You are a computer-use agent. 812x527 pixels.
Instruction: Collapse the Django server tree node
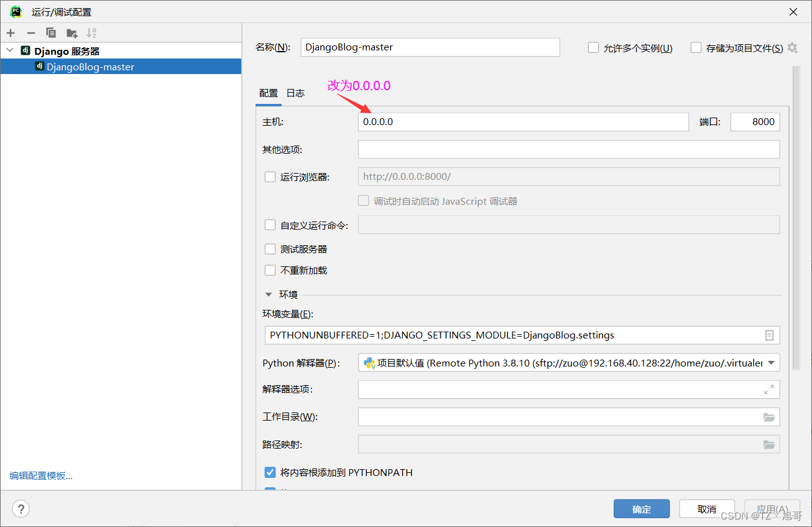coord(10,50)
